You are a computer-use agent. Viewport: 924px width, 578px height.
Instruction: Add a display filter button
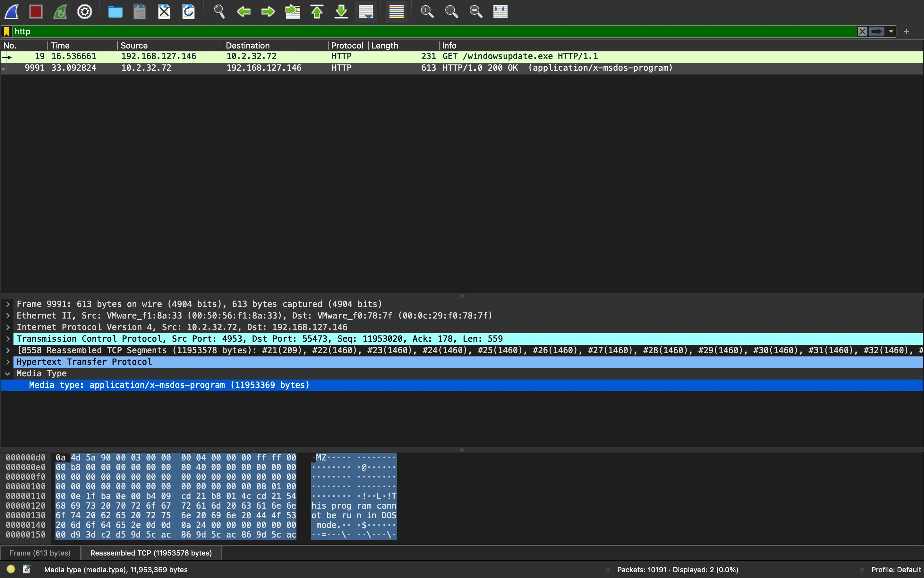click(x=907, y=31)
